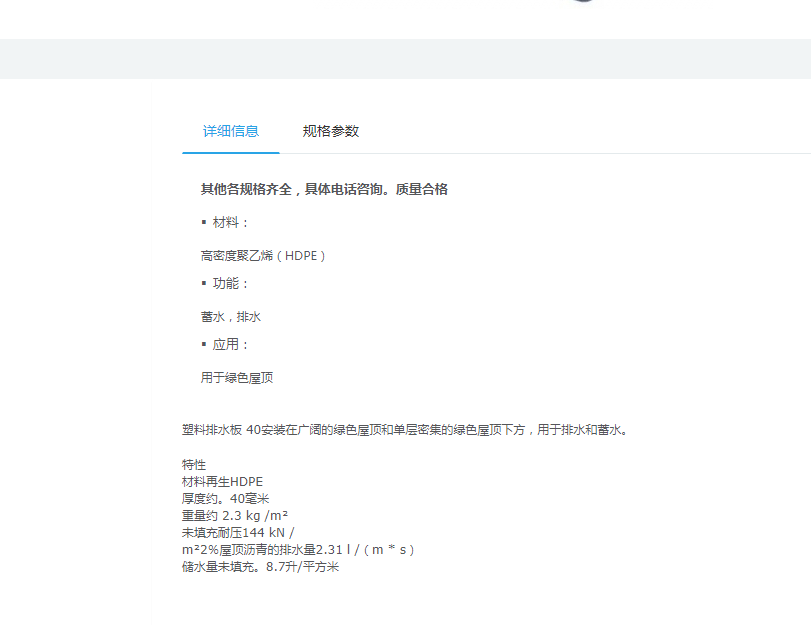The image size is (811, 625).
Task: Click the bullet before 功能
Action: [x=204, y=283]
